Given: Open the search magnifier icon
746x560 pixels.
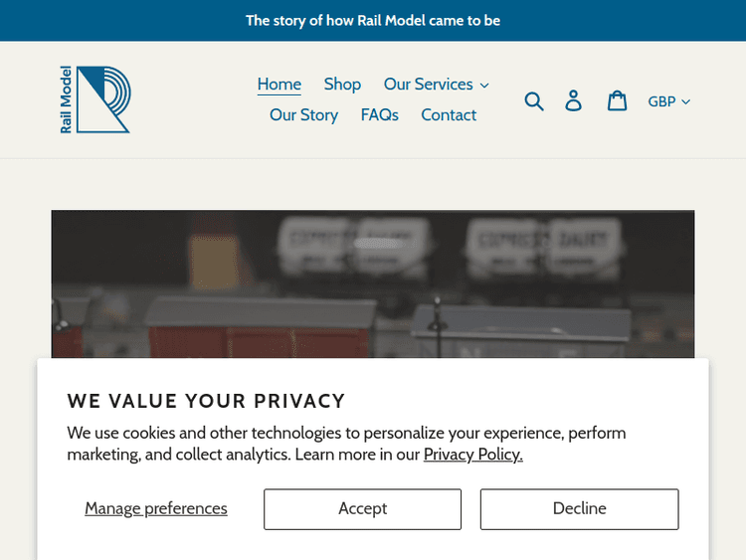Looking at the screenshot, I should coord(534,100).
